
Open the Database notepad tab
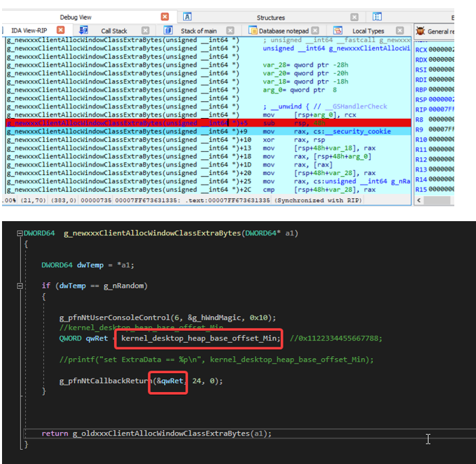click(x=283, y=31)
